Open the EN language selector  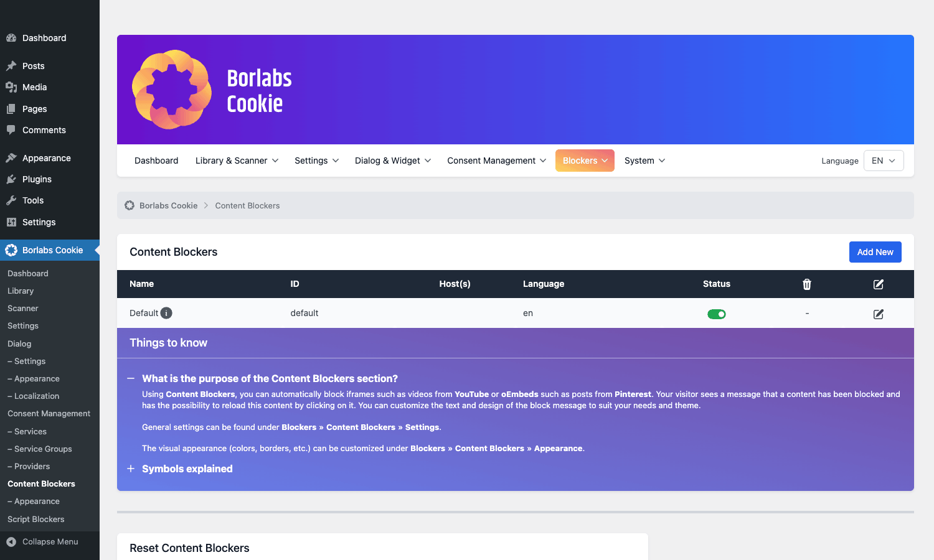click(884, 161)
